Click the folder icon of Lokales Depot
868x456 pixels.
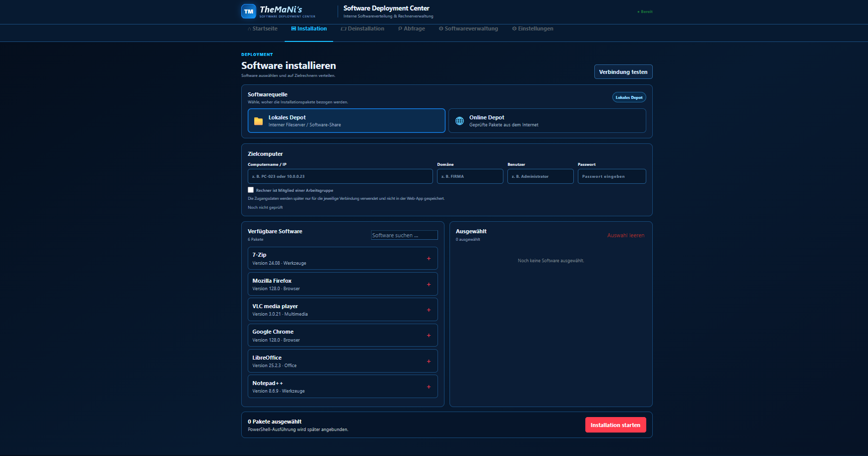[258, 121]
